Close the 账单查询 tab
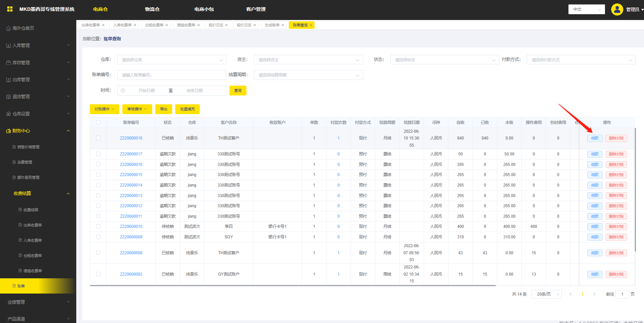 pos(311,25)
